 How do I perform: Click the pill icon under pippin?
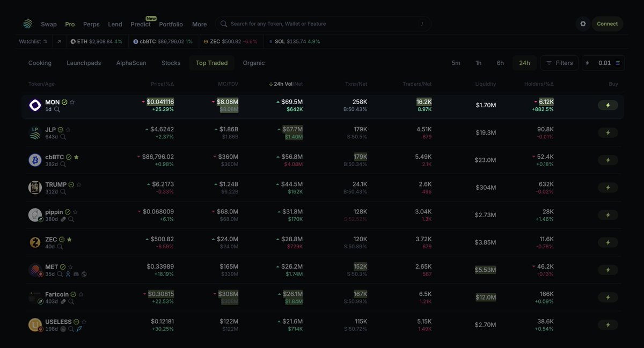point(63,219)
